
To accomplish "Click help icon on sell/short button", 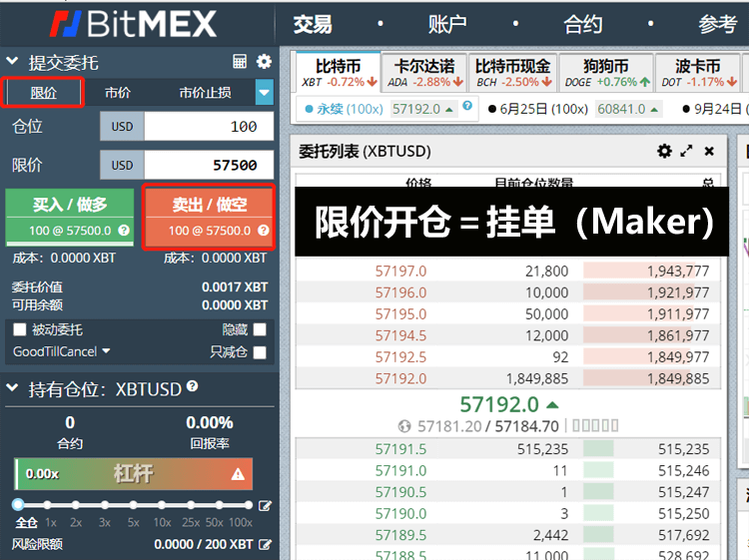I will click(x=264, y=231).
